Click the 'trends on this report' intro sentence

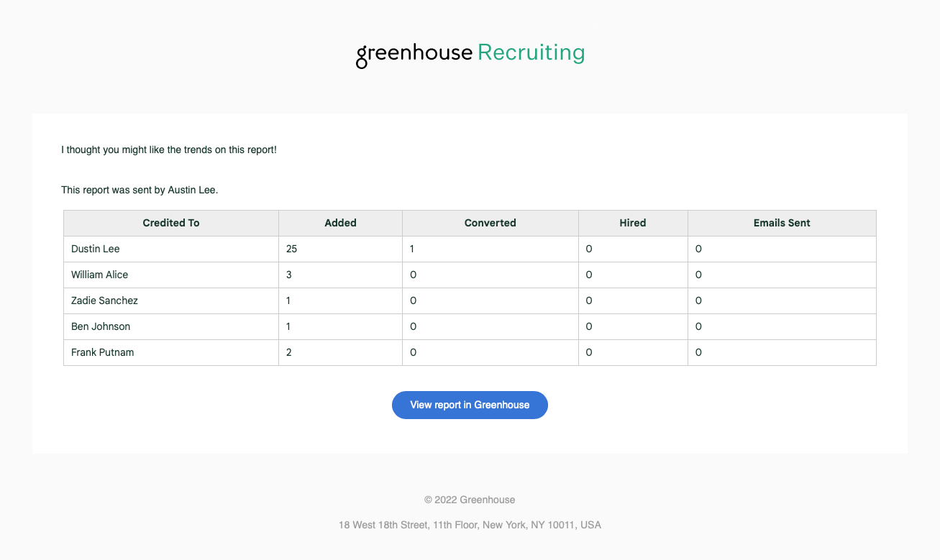(169, 150)
